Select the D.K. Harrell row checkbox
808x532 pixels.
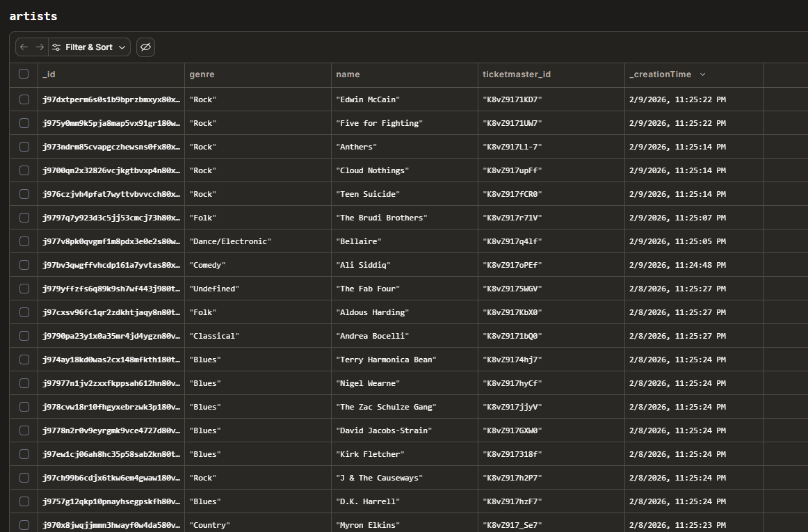pyautogui.click(x=24, y=501)
